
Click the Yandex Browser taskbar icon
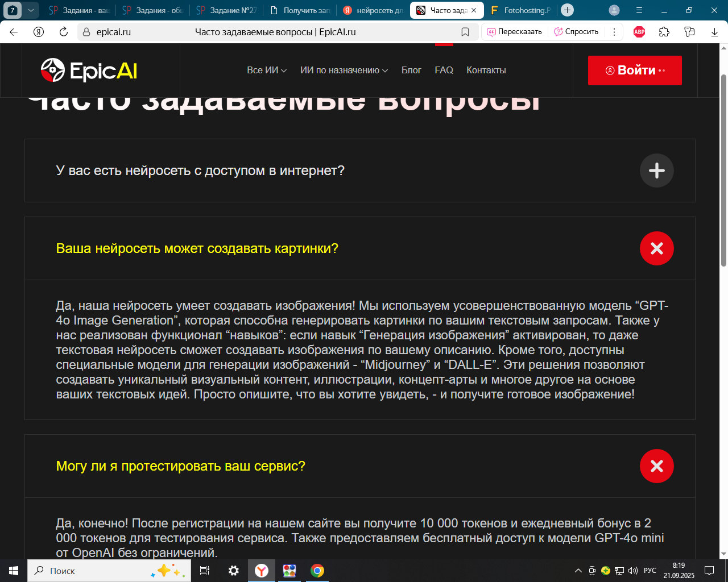point(262,571)
